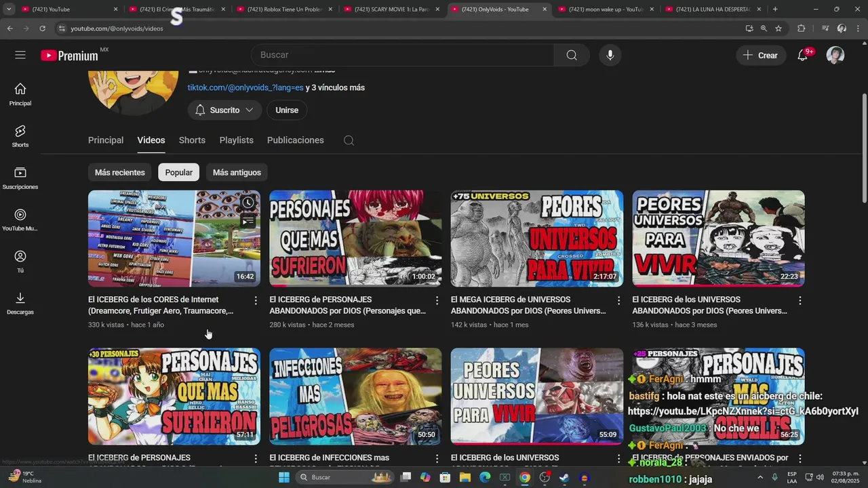
Task: Show hidden system tray icons
Action: [x=759, y=477]
